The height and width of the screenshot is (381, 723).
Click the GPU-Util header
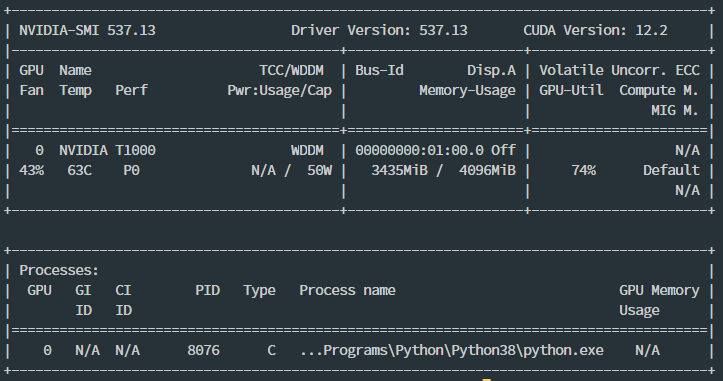point(571,90)
